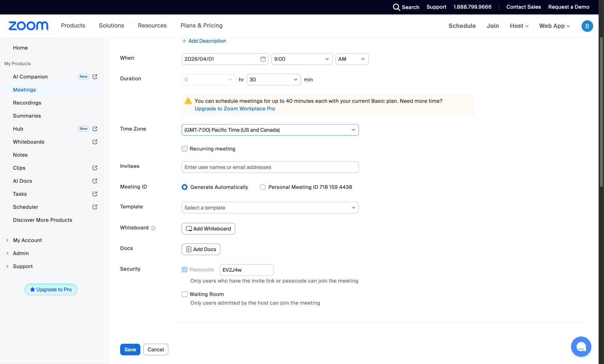Open Tasks external link icon

point(95,194)
